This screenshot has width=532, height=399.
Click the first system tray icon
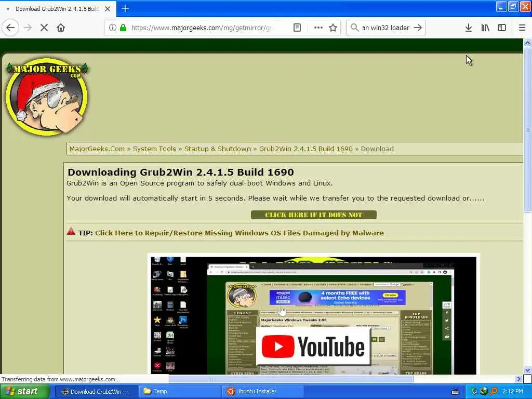tap(474, 392)
